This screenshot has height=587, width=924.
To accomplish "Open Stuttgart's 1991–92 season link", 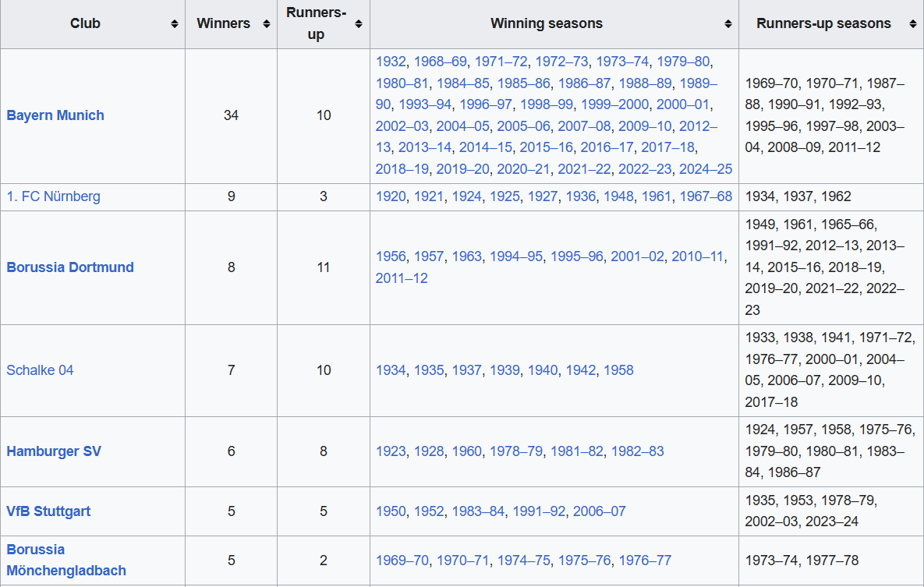I will [x=539, y=511].
